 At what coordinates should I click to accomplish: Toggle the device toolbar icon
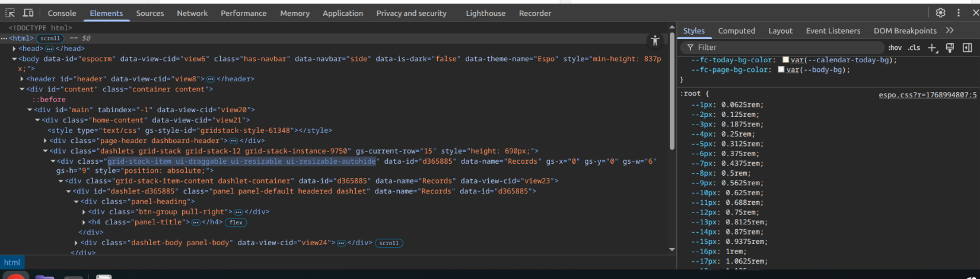pos(28,13)
